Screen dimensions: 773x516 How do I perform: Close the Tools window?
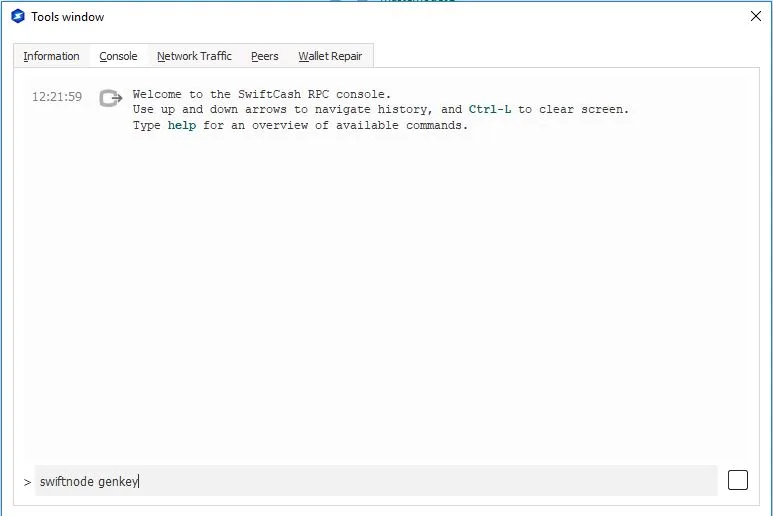pyautogui.click(x=756, y=16)
